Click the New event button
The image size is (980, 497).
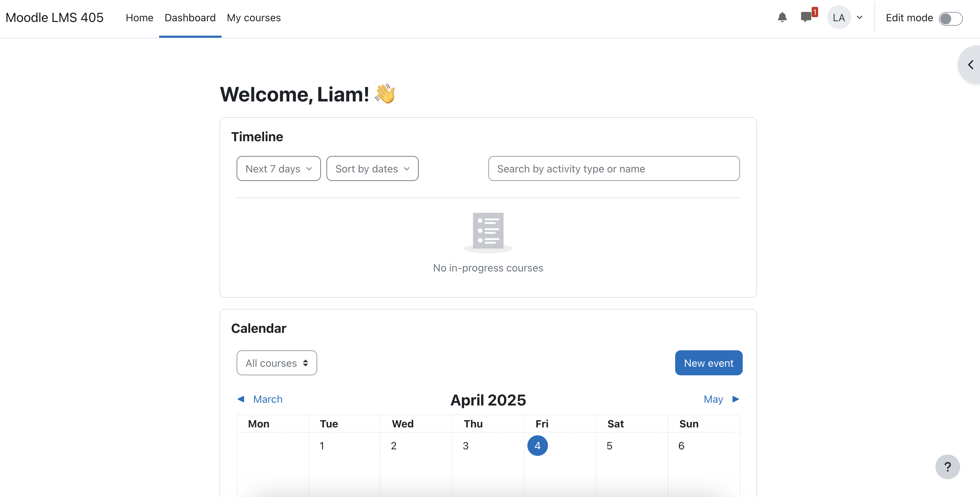coord(708,363)
